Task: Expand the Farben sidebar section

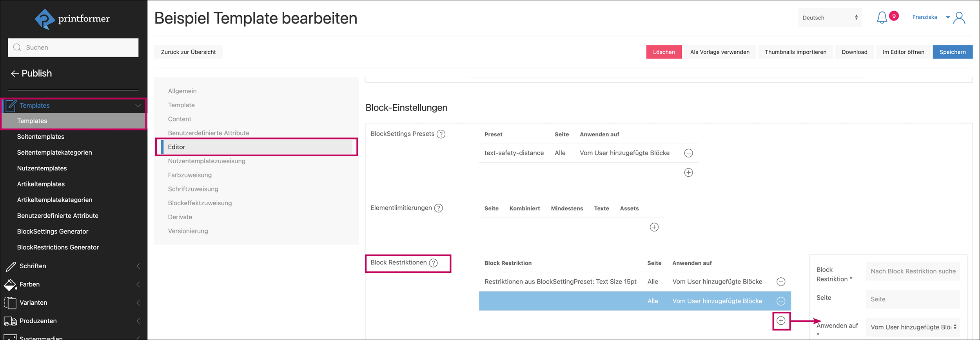Action: pyautogui.click(x=138, y=284)
